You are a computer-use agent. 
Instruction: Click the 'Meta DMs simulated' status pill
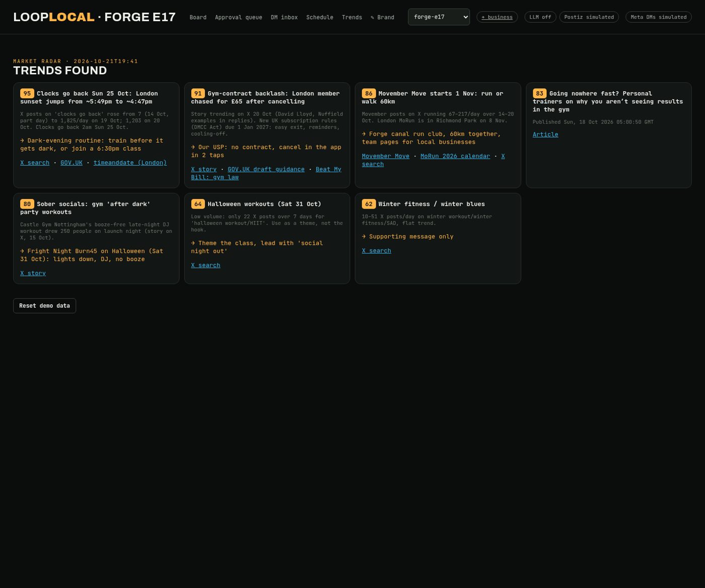pyautogui.click(x=659, y=17)
